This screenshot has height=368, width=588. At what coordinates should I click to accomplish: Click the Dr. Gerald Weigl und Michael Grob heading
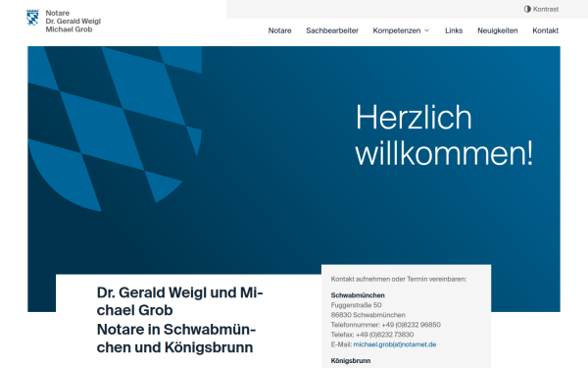179,301
